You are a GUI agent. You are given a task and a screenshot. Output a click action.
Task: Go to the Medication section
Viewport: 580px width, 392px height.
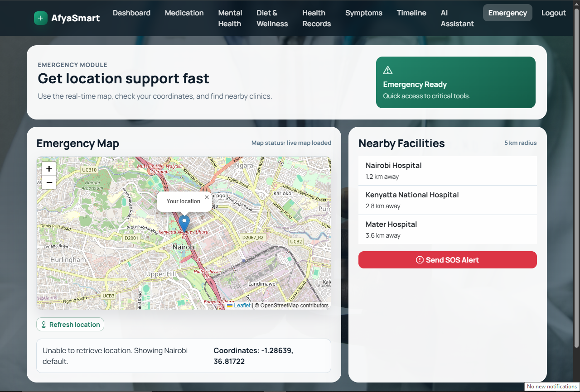184,13
